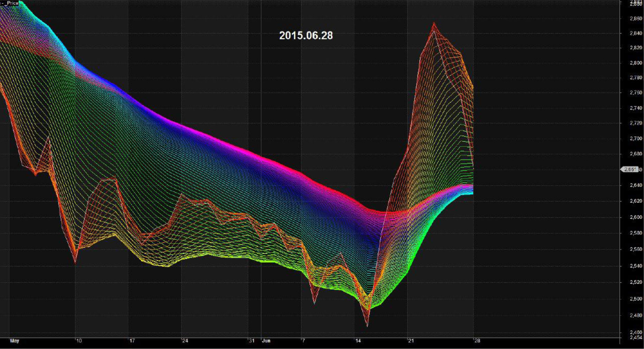The width and height of the screenshot is (644, 349).
Task: Click the _Price series label
Action: click(12, 3)
